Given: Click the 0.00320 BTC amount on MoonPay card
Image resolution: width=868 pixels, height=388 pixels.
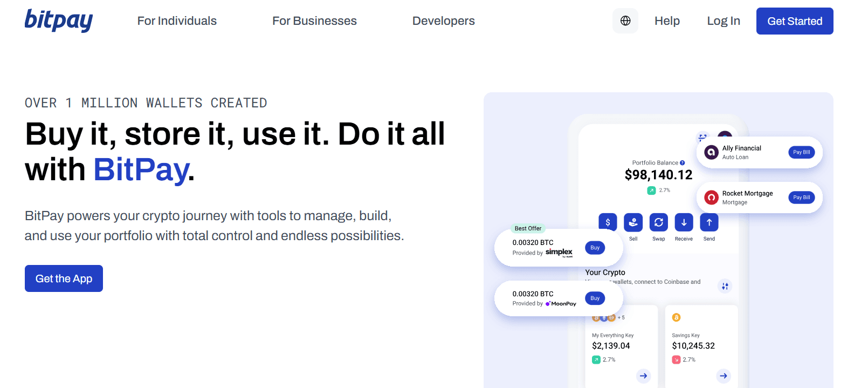Looking at the screenshot, I should (x=533, y=294).
